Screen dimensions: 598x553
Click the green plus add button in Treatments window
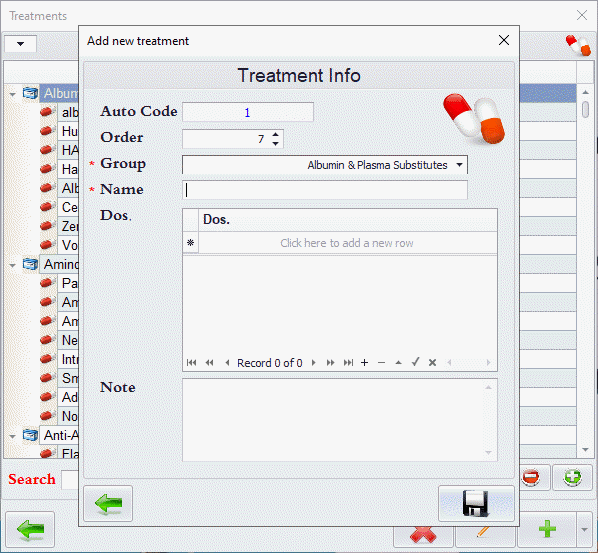coord(547,529)
